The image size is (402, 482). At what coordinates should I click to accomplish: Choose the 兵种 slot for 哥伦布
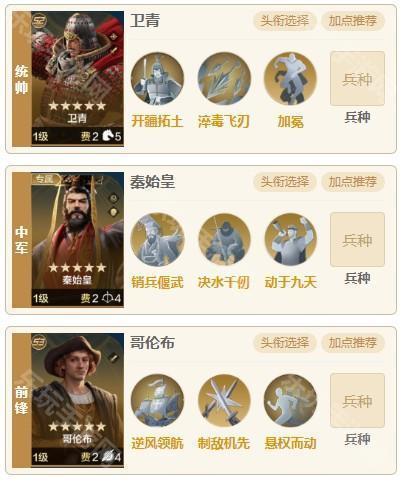tap(357, 401)
